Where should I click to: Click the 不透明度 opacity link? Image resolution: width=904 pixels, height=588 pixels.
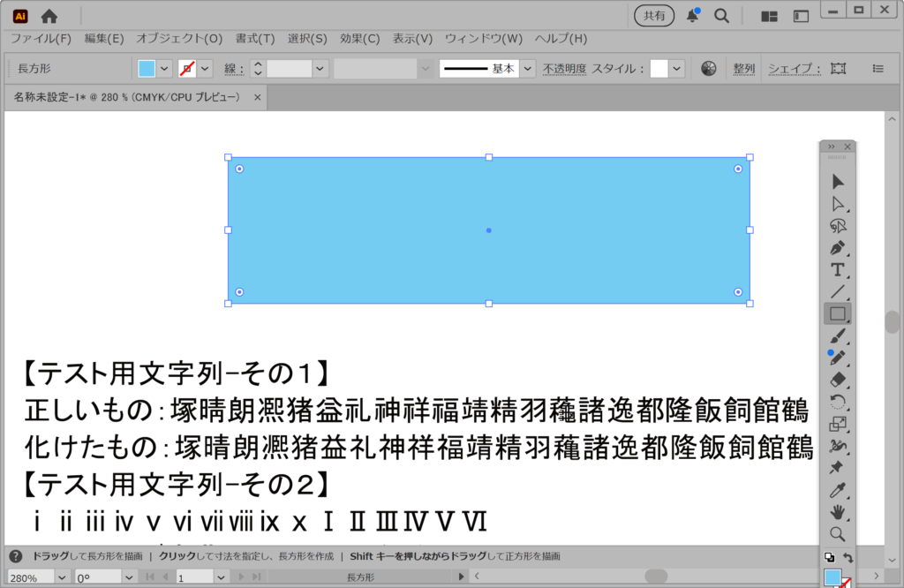click(x=563, y=68)
